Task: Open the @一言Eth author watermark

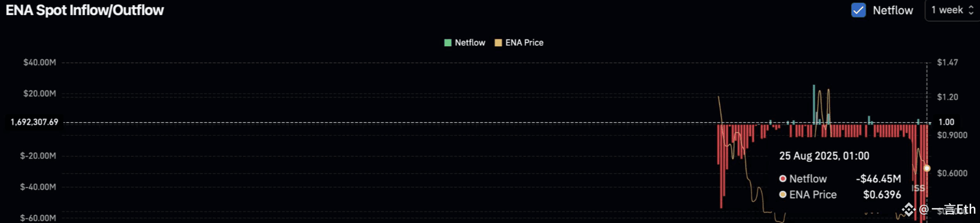Action: pos(947,209)
